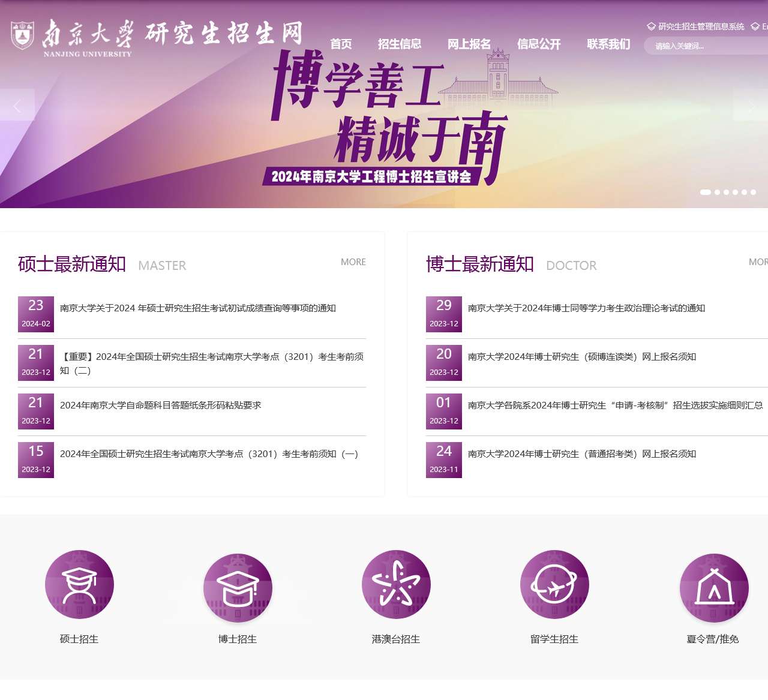Go to 首页 in navigation
768x700 pixels.
coord(341,44)
